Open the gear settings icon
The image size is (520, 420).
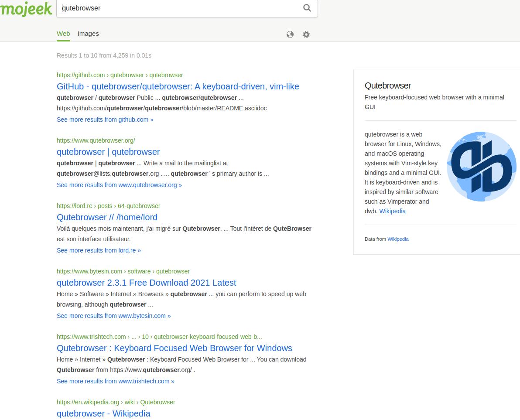[306, 34]
